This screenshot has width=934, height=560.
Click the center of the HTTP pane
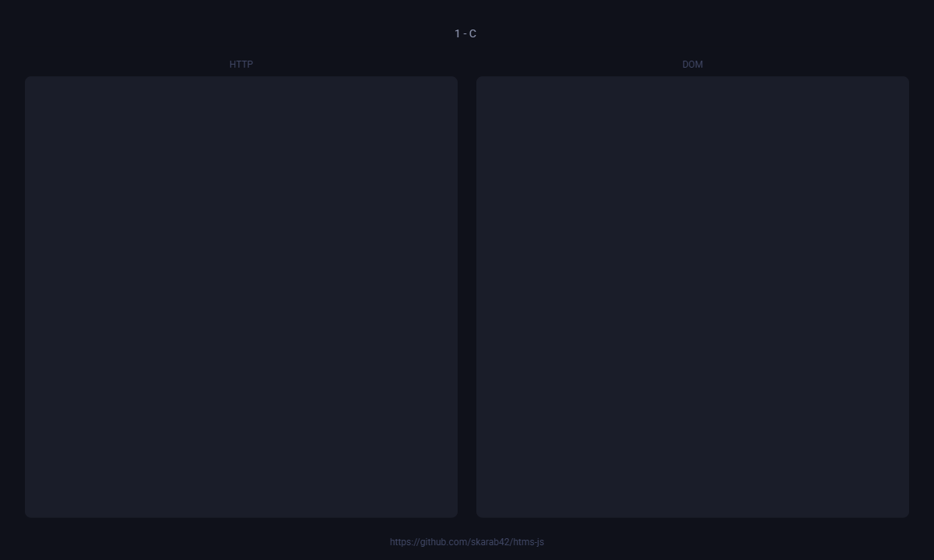click(241, 296)
